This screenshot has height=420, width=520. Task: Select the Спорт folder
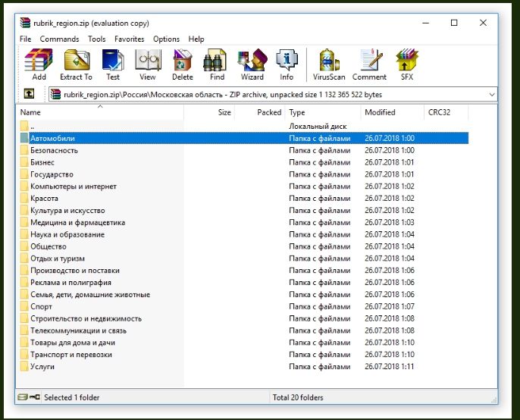(x=41, y=306)
